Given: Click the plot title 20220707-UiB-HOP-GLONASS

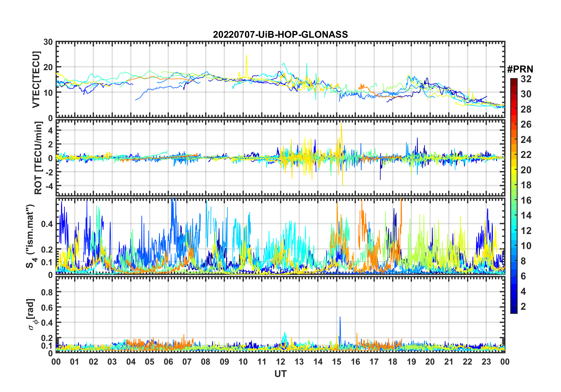Looking at the screenshot, I should point(280,35).
